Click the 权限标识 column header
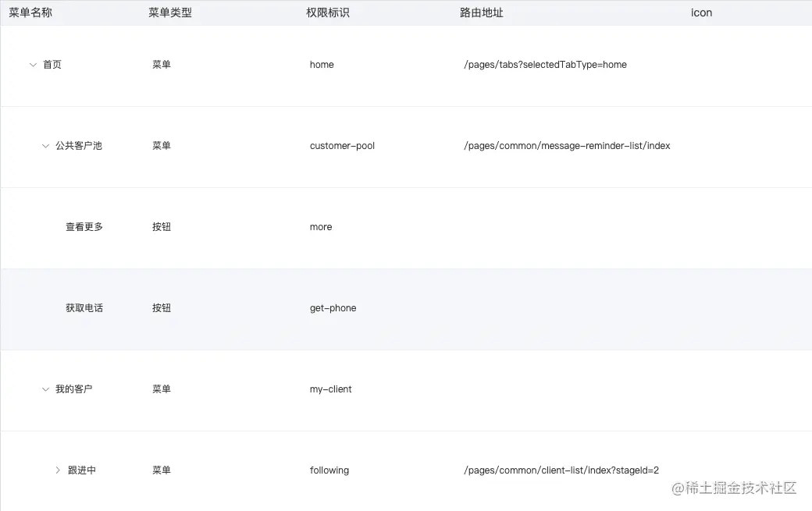This screenshot has height=511, width=812. [x=328, y=12]
